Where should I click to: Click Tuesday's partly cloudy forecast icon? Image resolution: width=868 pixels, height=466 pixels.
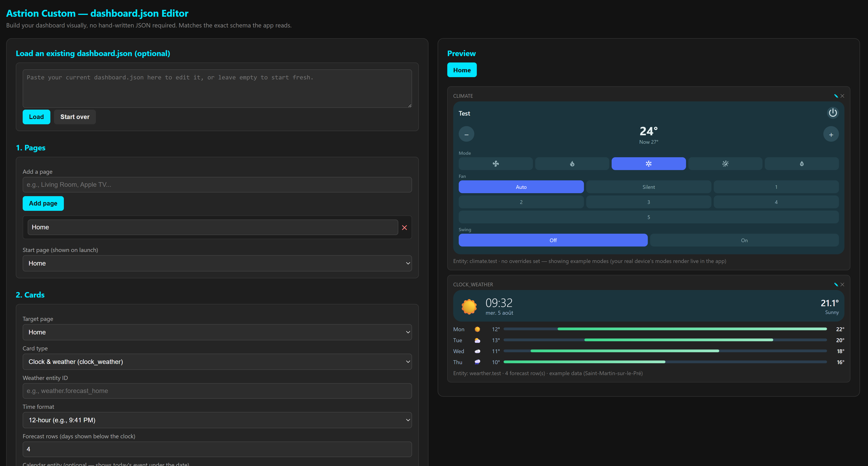click(x=477, y=340)
